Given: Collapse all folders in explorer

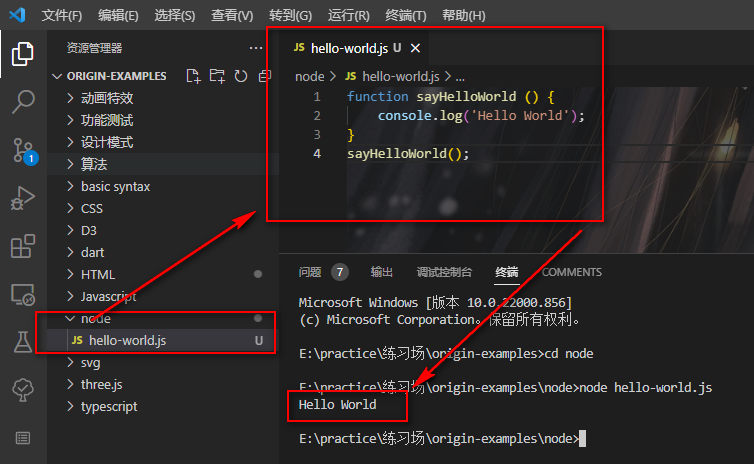Looking at the screenshot, I should (264, 76).
